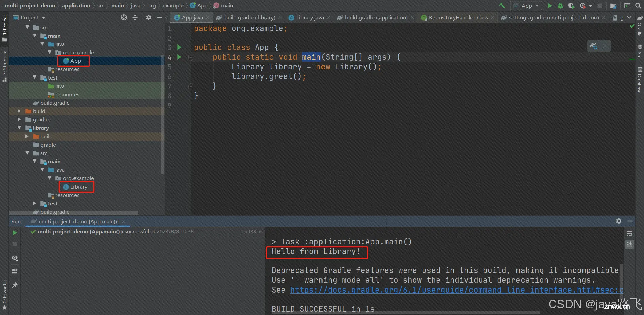The image size is (644, 315).
Task: Click the Search Everywhere magnifier
Action: [x=638, y=6]
